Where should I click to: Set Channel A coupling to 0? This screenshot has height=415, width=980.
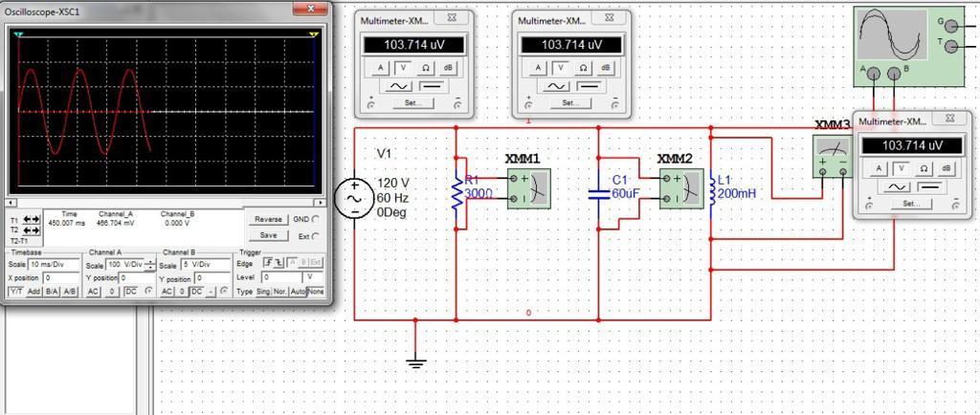[112, 292]
